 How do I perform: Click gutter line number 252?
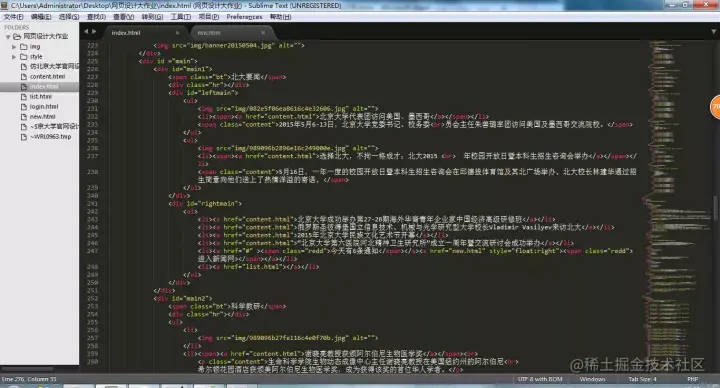coord(92,298)
